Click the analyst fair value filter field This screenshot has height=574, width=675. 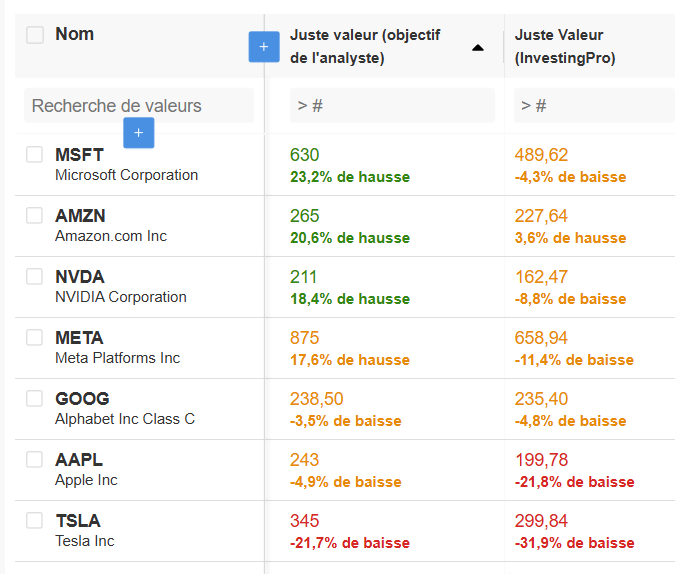click(391, 105)
